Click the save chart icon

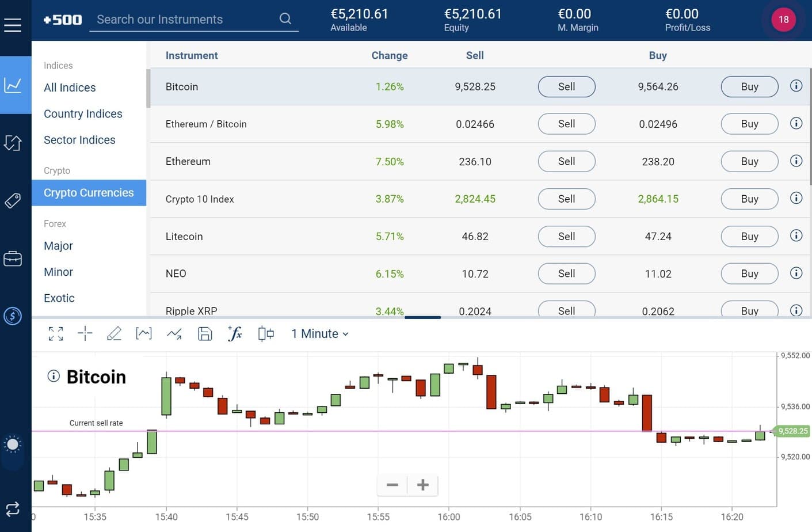pyautogui.click(x=205, y=333)
